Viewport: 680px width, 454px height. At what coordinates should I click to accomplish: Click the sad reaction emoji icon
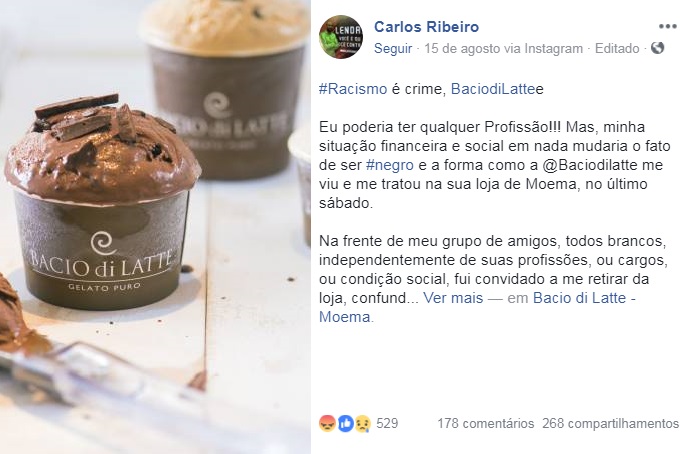pos(363,423)
